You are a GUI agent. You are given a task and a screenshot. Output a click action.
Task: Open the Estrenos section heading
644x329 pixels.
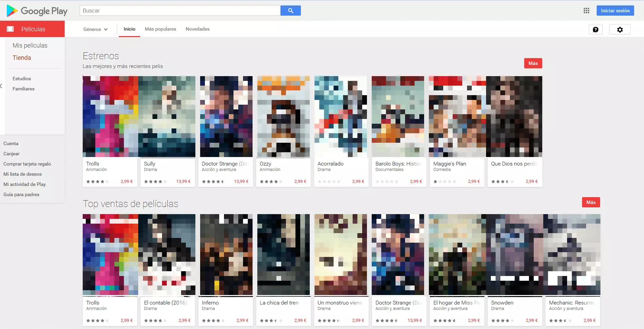101,56
